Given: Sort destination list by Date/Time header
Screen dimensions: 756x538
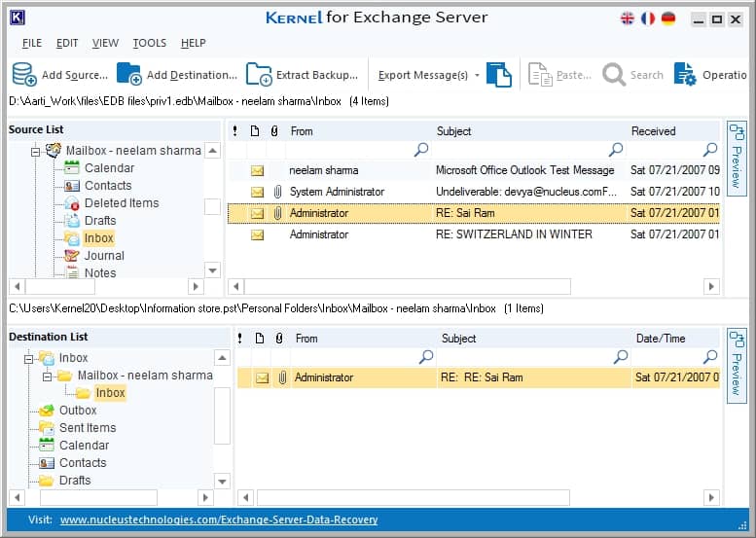Looking at the screenshot, I should 661,339.
